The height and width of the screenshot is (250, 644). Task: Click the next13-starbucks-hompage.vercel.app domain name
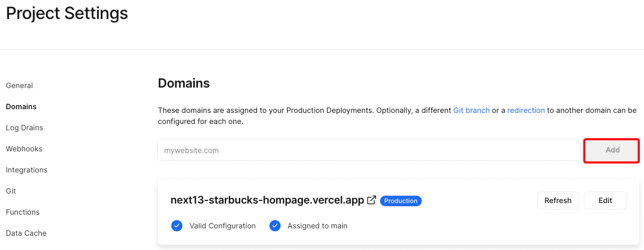click(267, 200)
